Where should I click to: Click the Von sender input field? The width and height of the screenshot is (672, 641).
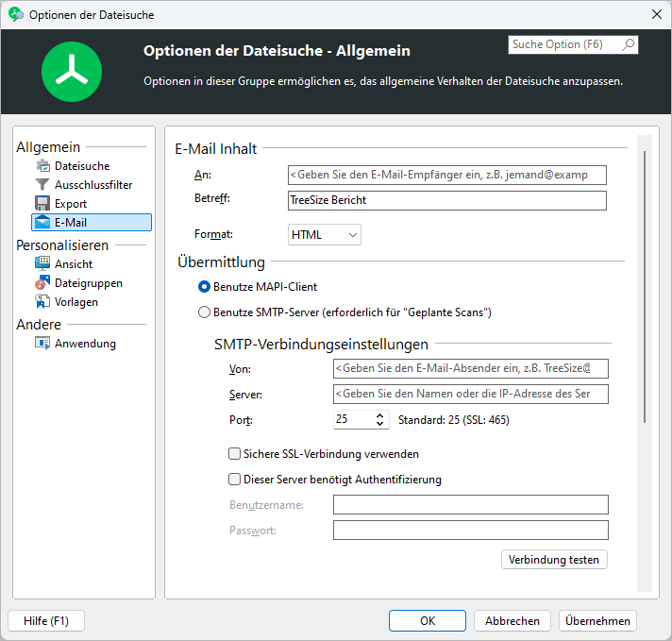(471, 368)
